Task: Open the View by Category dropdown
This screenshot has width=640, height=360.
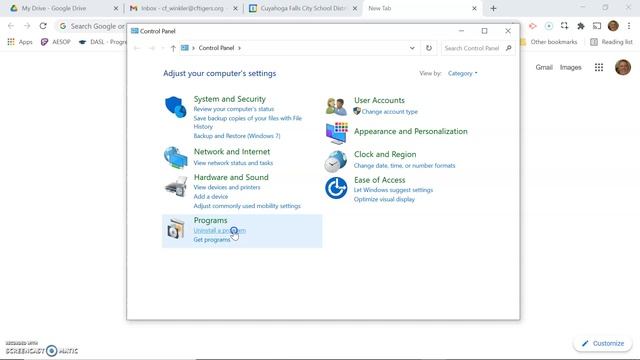Action: [x=462, y=73]
